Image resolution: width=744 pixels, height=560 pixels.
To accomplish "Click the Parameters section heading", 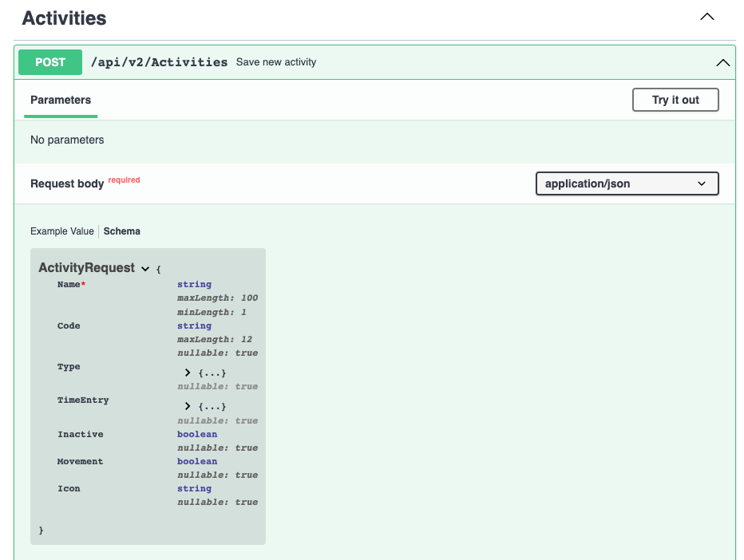I will pyautogui.click(x=60, y=101).
